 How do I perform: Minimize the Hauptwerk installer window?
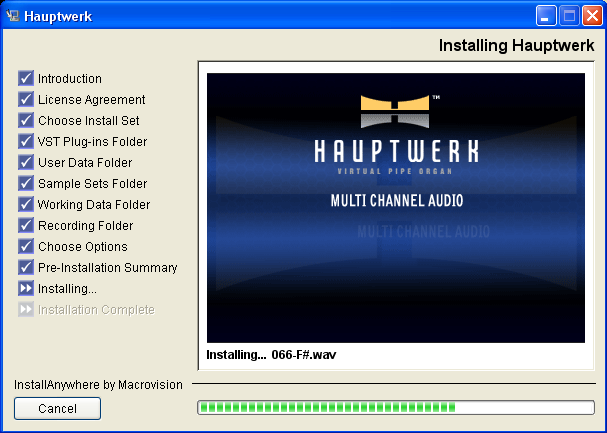click(x=546, y=16)
